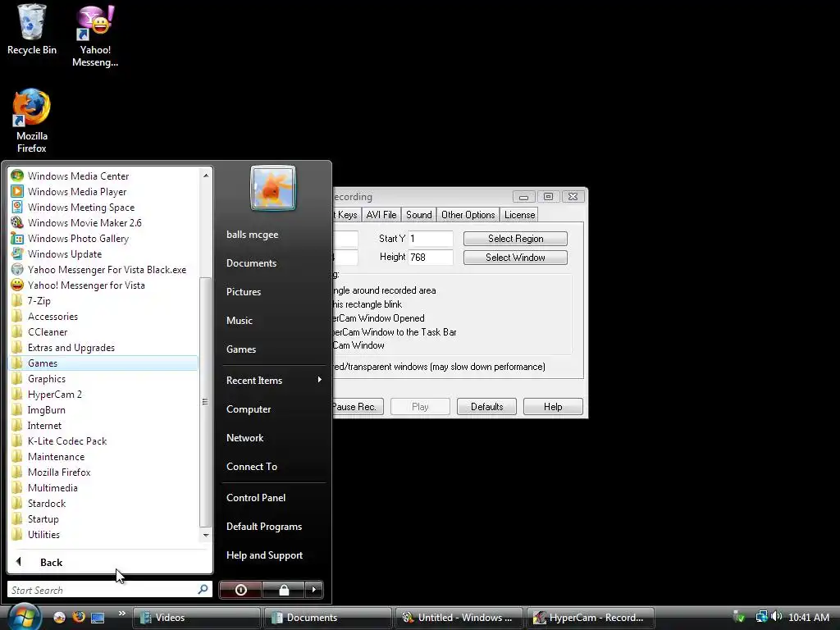Open Recycle Bin desktop icon
Viewport: 840px width, 630px height.
tap(32, 30)
